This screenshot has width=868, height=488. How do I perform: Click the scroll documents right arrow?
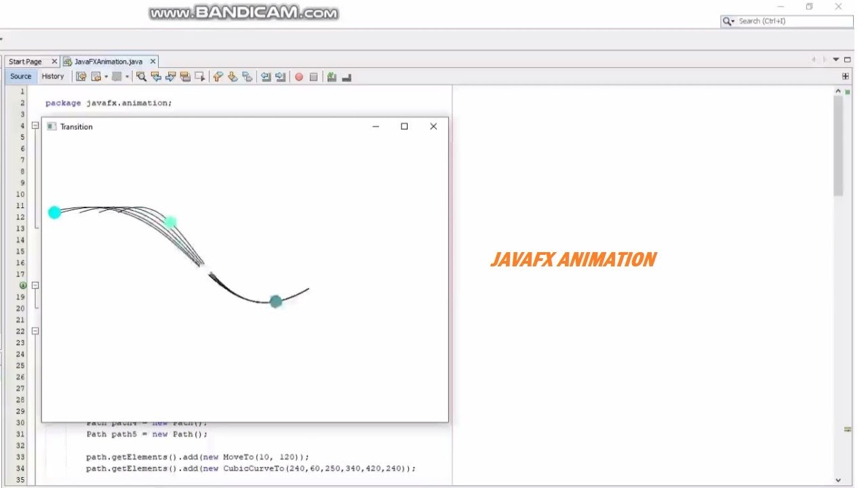coord(825,60)
